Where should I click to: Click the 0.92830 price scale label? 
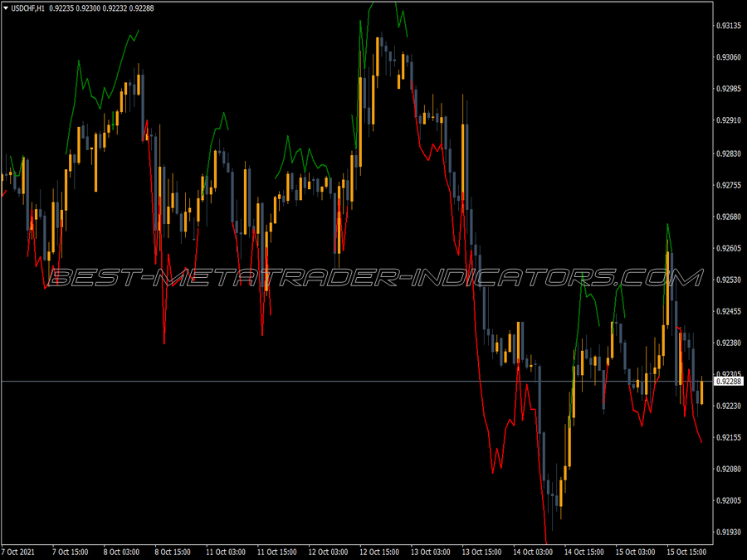pyautogui.click(x=729, y=153)
